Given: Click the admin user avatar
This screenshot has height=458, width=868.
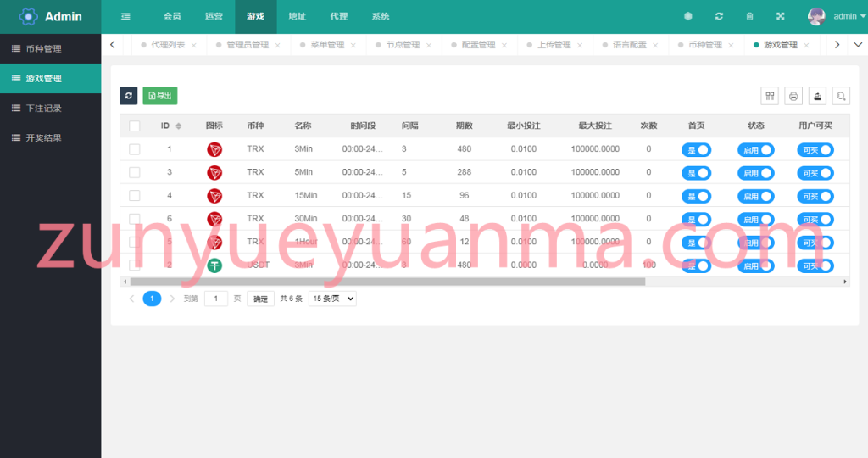Looking at the screenshot, I should pos(816,17).
